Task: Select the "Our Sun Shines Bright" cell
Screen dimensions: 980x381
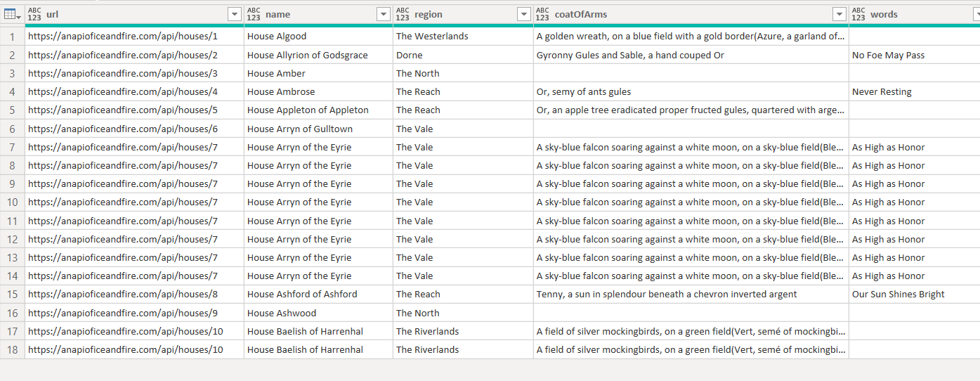Action: [x=898, y=295]
